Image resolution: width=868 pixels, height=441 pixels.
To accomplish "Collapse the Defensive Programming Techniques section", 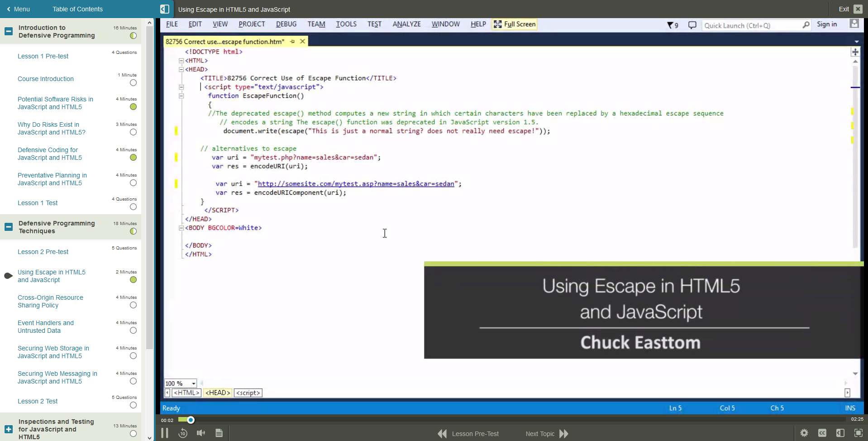I will click(8, 227).
